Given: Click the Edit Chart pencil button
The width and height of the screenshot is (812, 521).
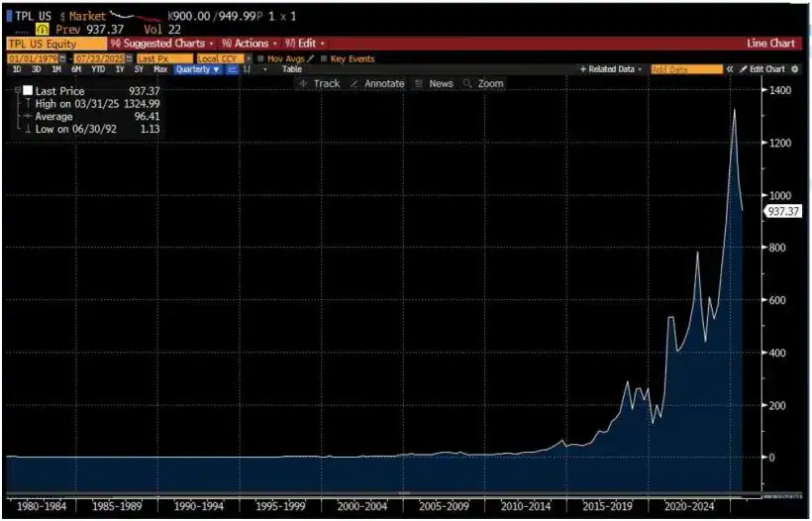Looking at the screenshot, I should click(761, 69).
